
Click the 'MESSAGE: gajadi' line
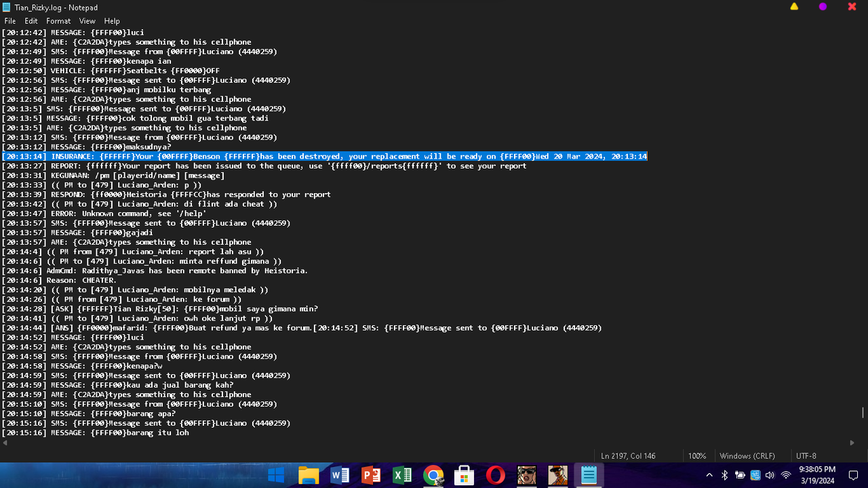[77, 232]
